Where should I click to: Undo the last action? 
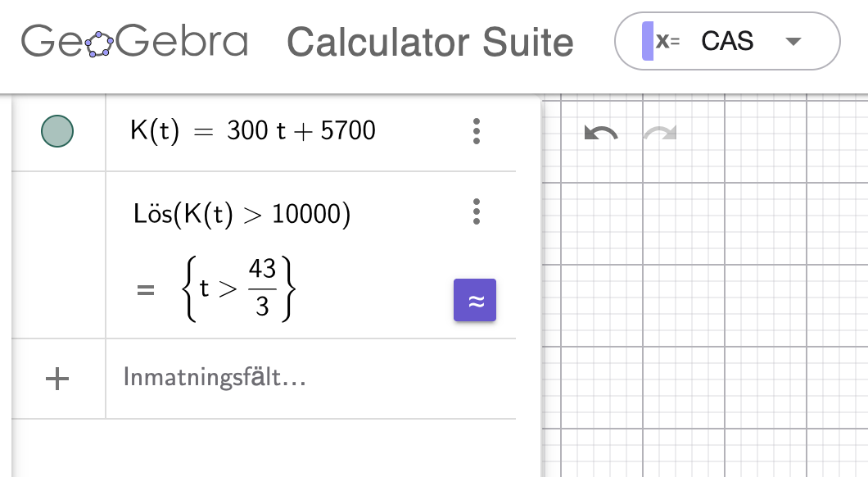click(x=600, y=133)
